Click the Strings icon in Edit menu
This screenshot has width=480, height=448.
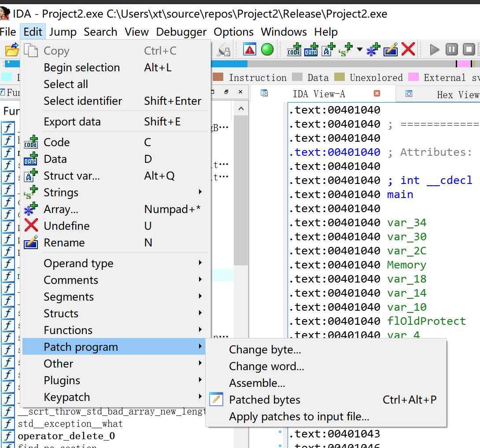coord(31,192)
